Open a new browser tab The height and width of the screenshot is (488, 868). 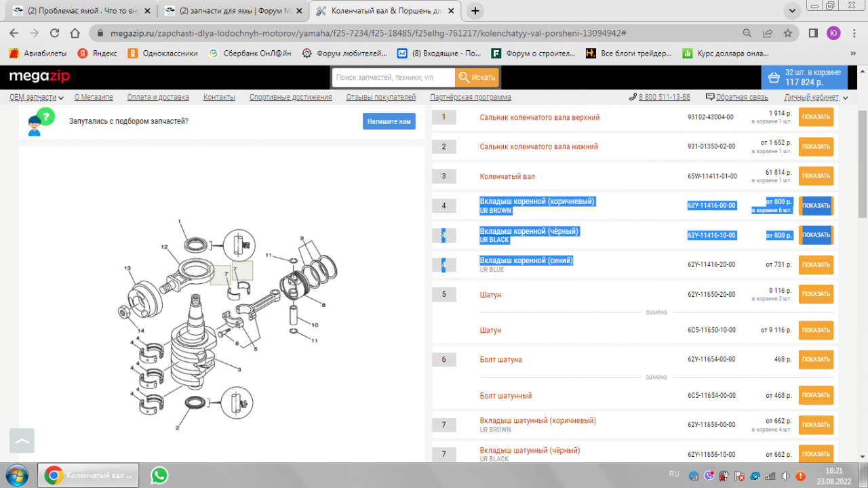(475, 11)
